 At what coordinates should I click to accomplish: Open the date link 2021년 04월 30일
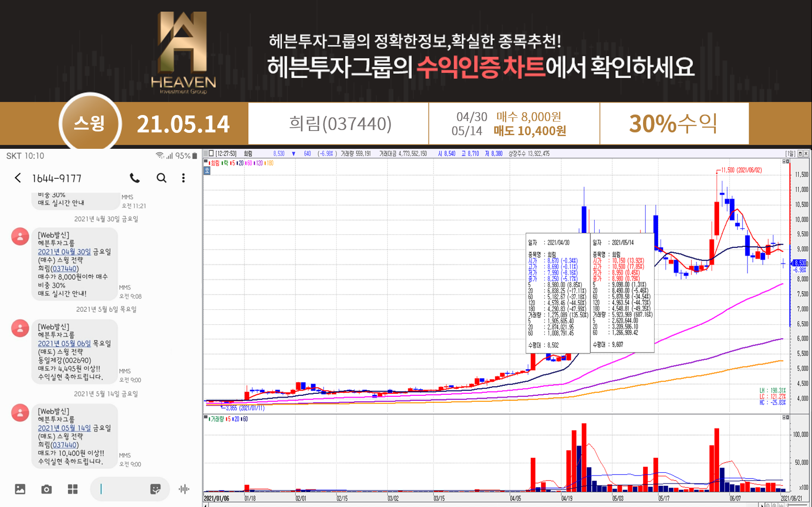click(x=64, y=252)
